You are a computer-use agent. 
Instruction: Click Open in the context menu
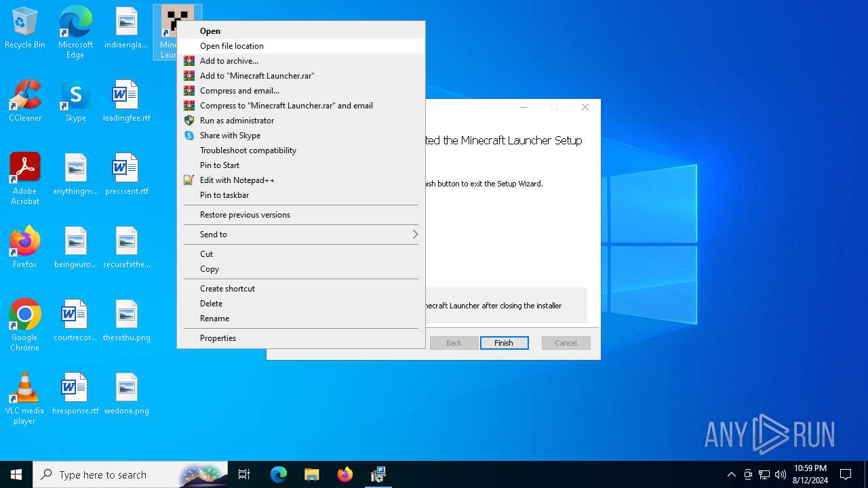[301, 31]
